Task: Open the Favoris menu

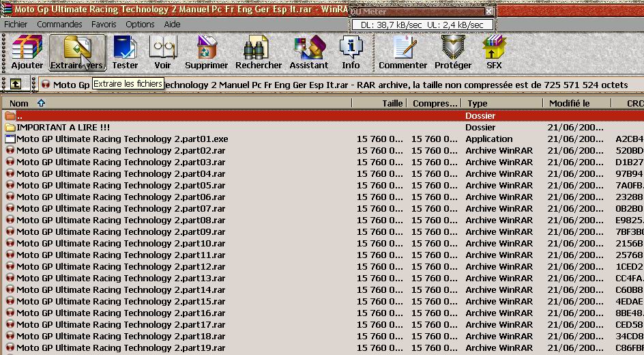Action: pos(104,25)
